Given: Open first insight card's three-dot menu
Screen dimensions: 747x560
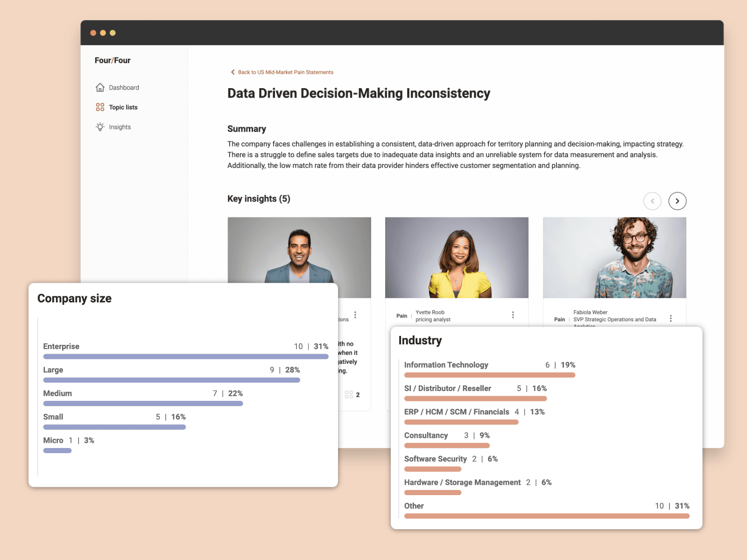Looking at the screenshot, I should (x=355, y=315).
